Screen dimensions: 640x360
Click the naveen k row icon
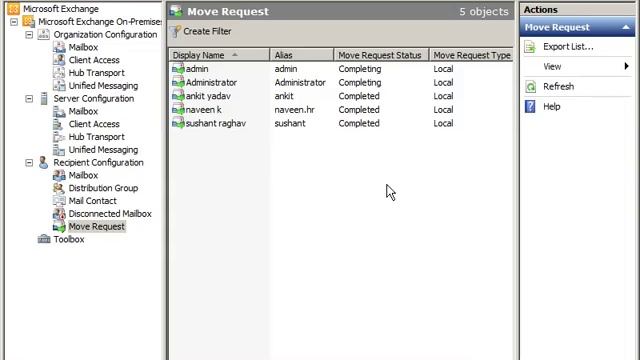(x=178, y=110)
